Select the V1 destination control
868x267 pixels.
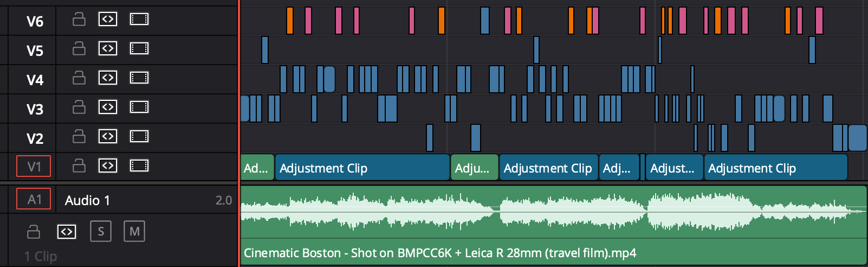point(34,167)
